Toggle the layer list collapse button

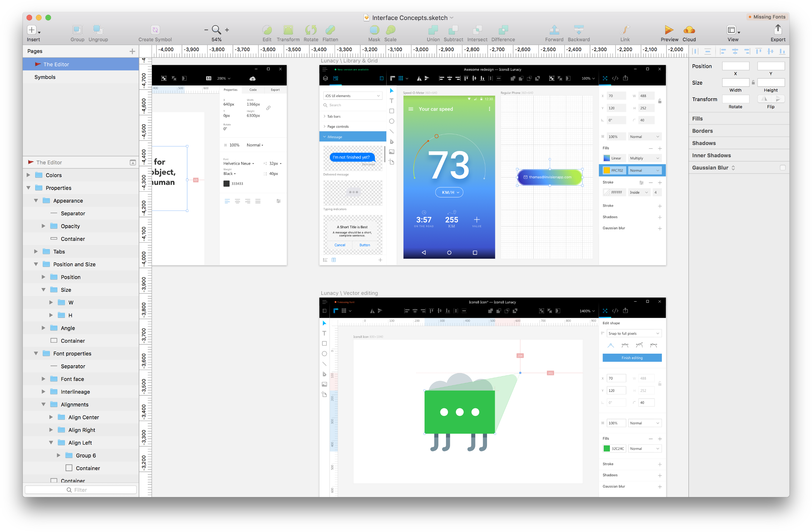[x=133, y=163]
